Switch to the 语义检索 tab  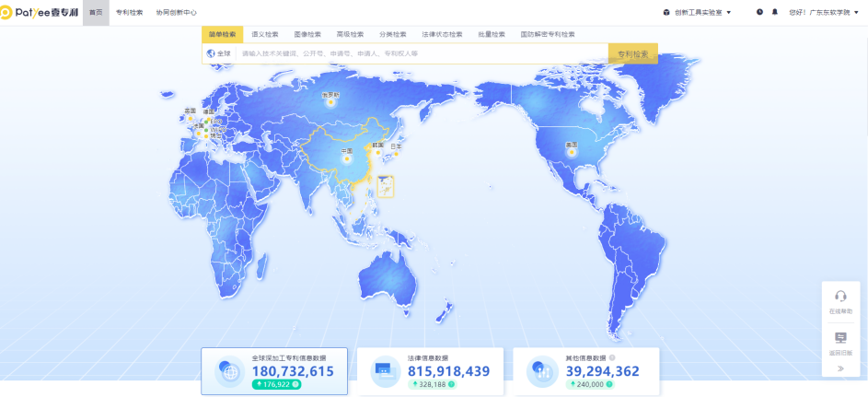pos(265,34)
